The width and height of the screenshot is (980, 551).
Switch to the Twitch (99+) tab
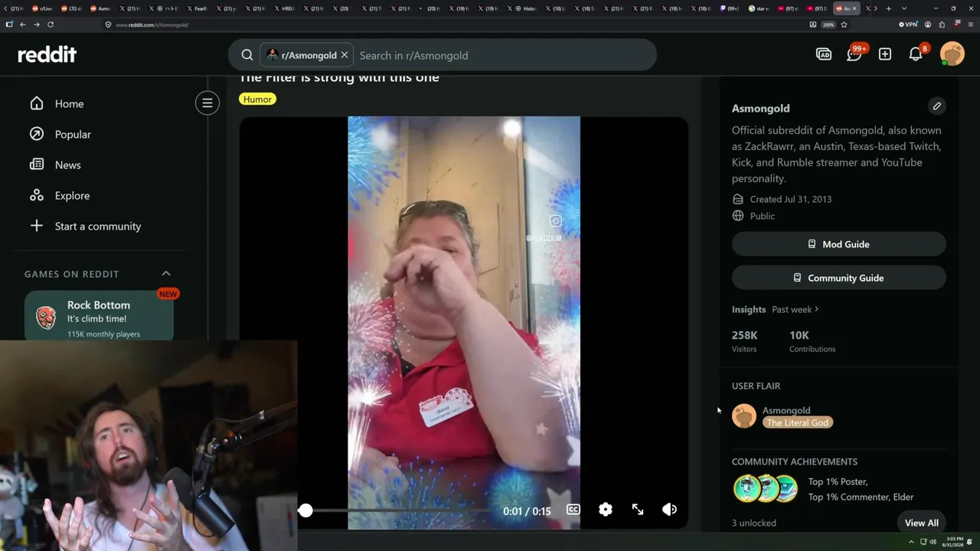pyautogui.click(x=731, y=8)
